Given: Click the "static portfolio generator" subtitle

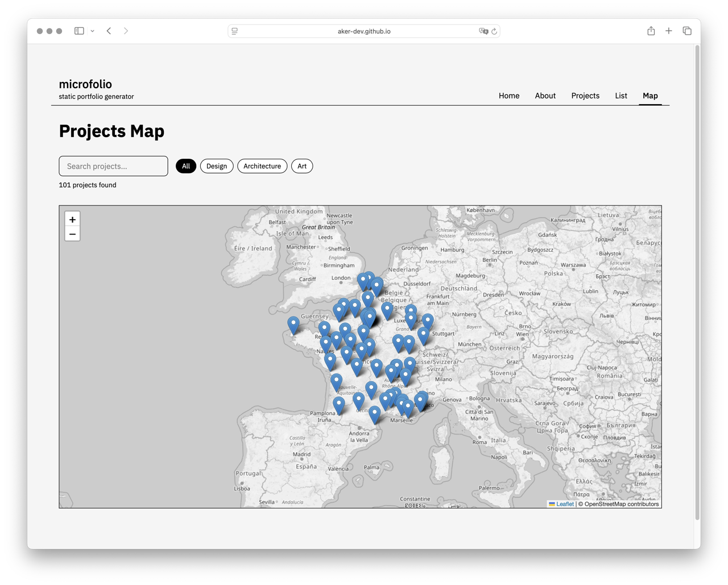Looking at the screenshot, I should [x=96, y=97].
